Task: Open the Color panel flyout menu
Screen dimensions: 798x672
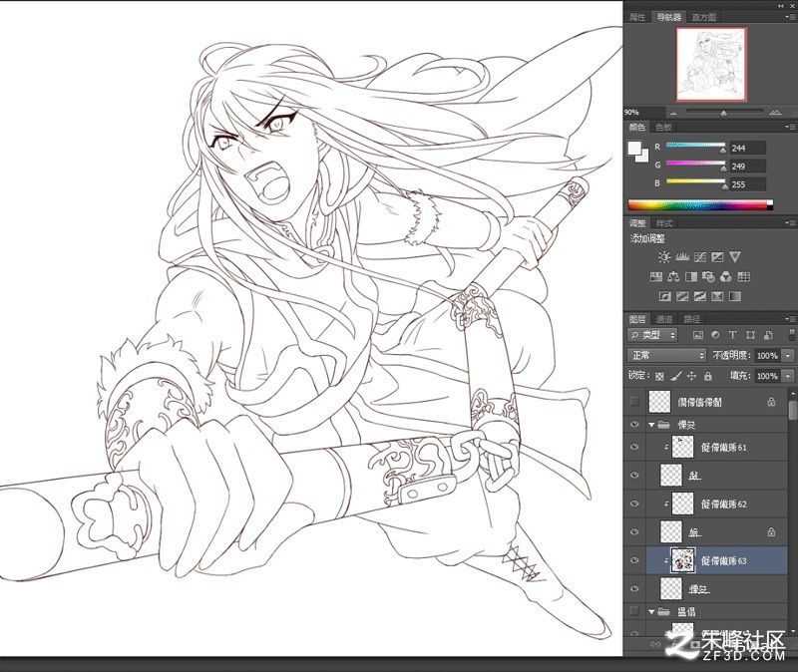Action: click(789, 127)
